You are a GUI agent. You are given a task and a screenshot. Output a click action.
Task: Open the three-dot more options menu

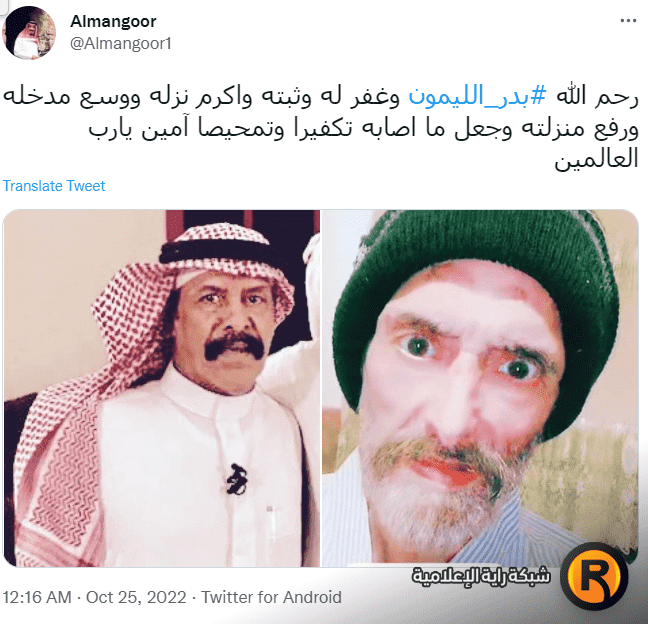coord(628,21)
